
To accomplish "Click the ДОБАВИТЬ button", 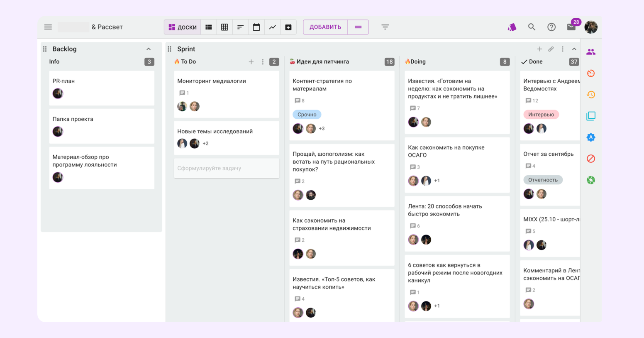I will (x=325, y=27).
